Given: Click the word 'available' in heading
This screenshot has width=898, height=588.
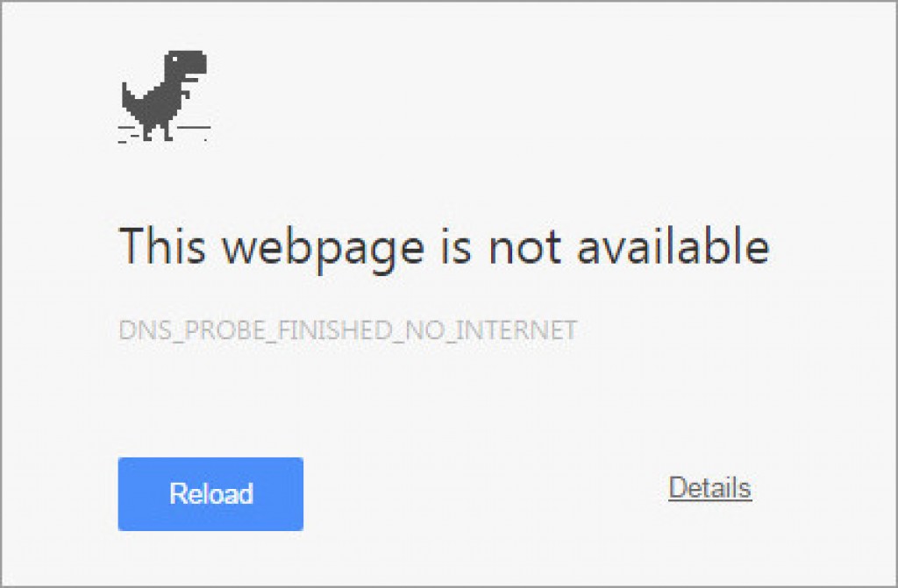Looking at the screenshot, I should pyautogui.click(x=673, y=245).
